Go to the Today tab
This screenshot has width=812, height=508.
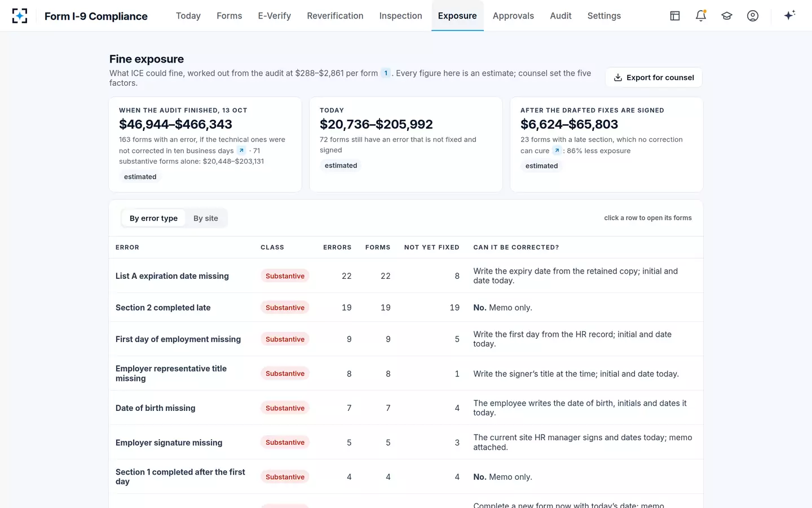pyautogui.click(x=188, y=16)
